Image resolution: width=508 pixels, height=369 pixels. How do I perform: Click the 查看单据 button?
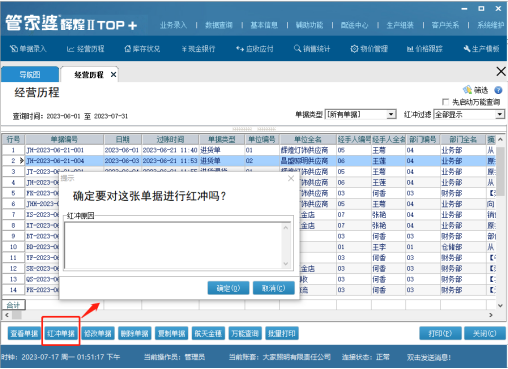[x=24, y=333]
